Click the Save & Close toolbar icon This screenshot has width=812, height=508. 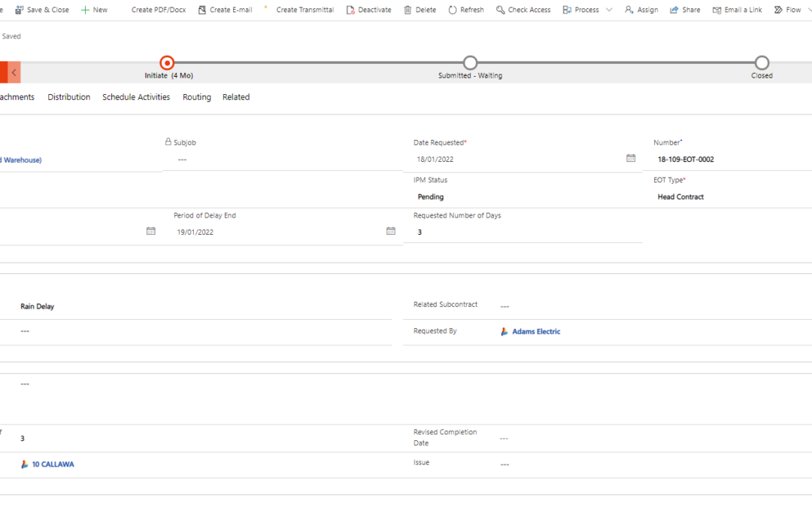click(x=20, y=10)
